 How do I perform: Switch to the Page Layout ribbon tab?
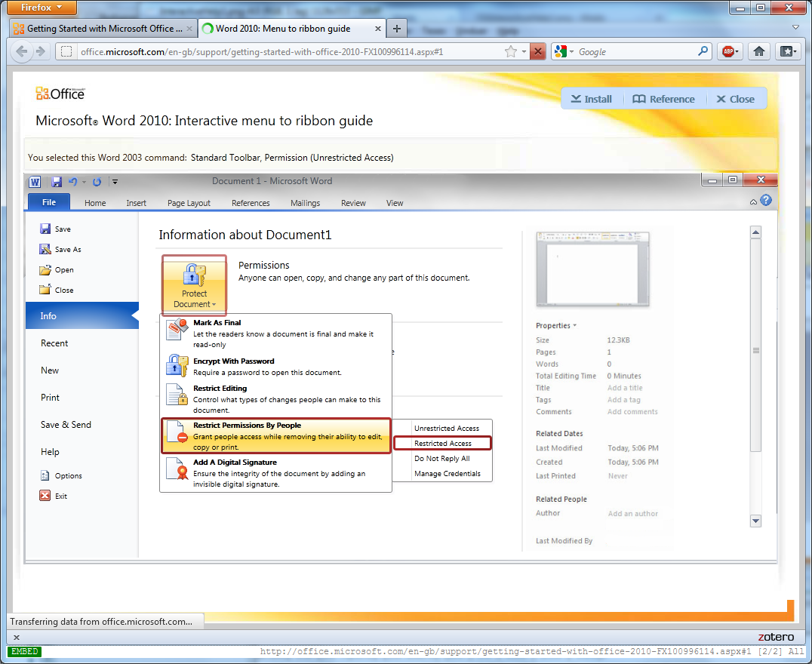tap(189, 203)
